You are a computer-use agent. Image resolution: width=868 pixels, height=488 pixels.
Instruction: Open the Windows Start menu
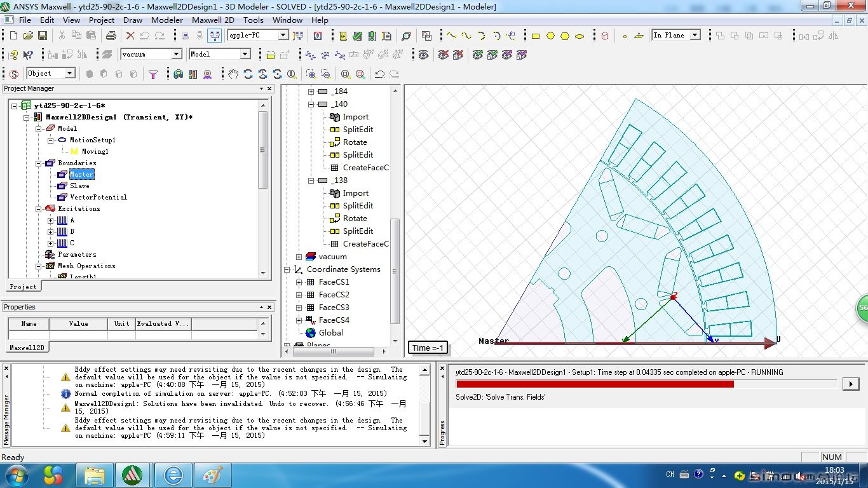pos(16,475)
